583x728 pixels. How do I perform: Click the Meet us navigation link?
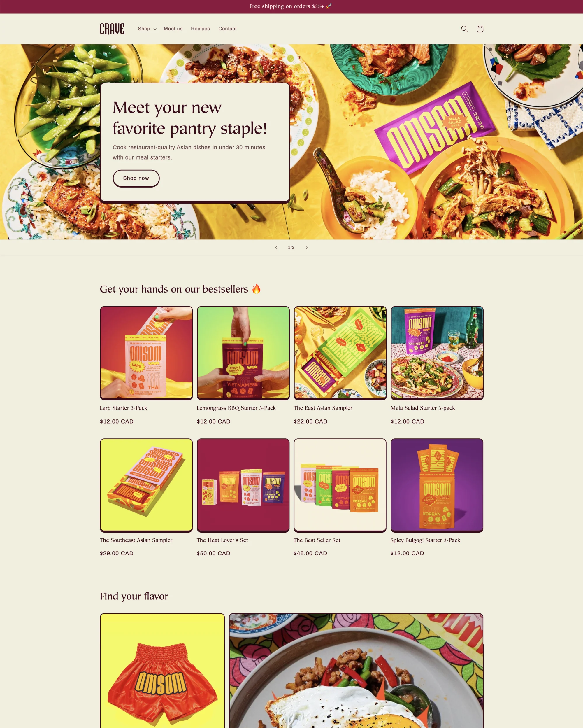click(173, 29)
